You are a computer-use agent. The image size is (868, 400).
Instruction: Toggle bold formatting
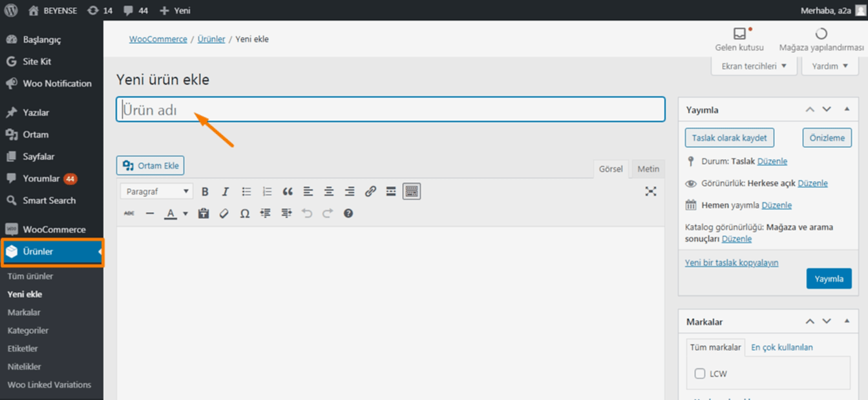tap(205, 191)
